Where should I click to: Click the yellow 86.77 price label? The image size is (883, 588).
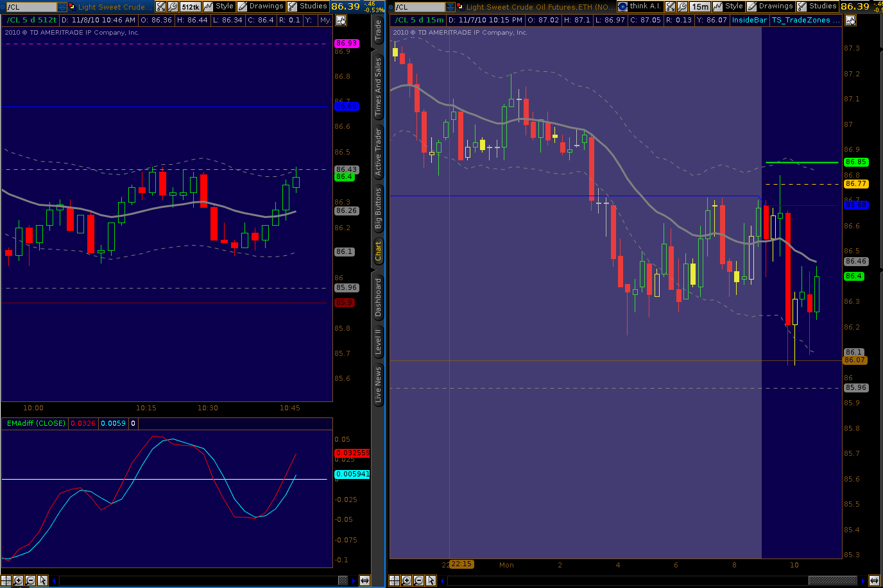coord(856,183)
